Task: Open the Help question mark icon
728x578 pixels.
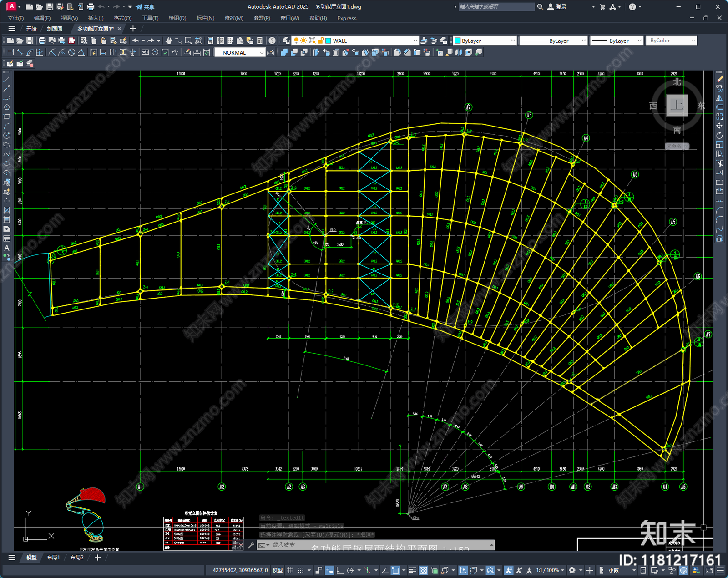Action: pyautogui.click(x=272, y=41)
